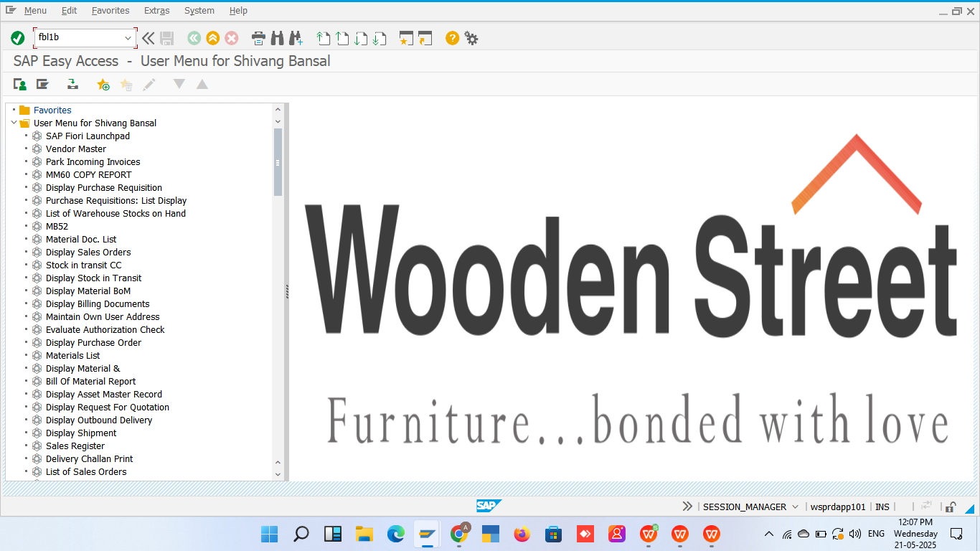Select Display Purchase Order transaction

(x=93, y=343)
